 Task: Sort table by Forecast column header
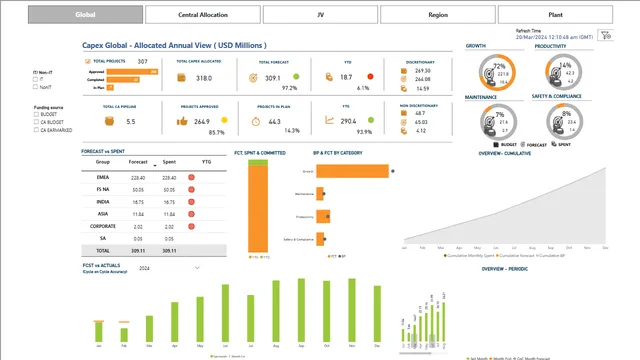click(x=138, y=162)
